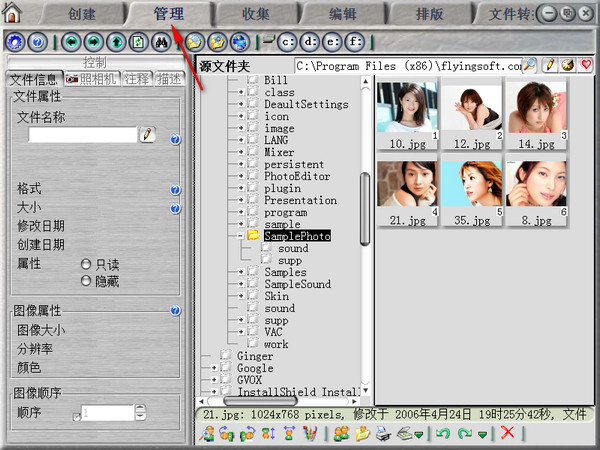The width and height of the screenshot is (600, 450).
Task: Expand the PhotoEditor folder node
Action: [241, 176]
